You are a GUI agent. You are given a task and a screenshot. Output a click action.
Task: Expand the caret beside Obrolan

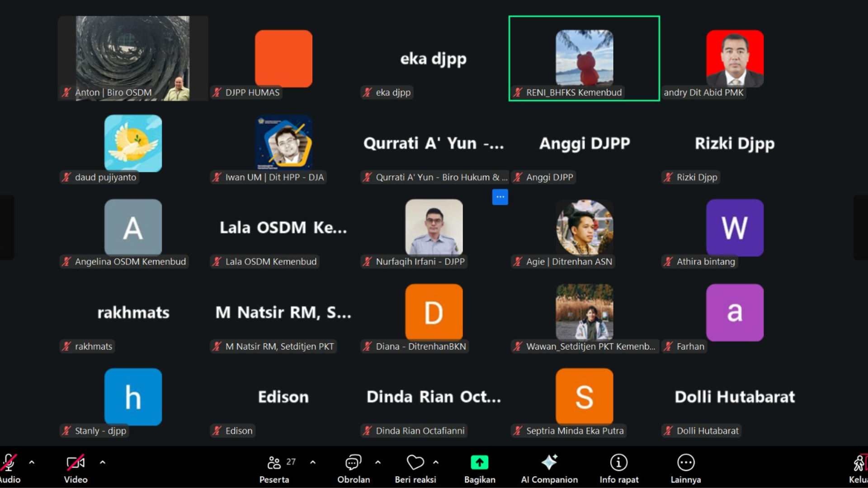tap(378, 462)
